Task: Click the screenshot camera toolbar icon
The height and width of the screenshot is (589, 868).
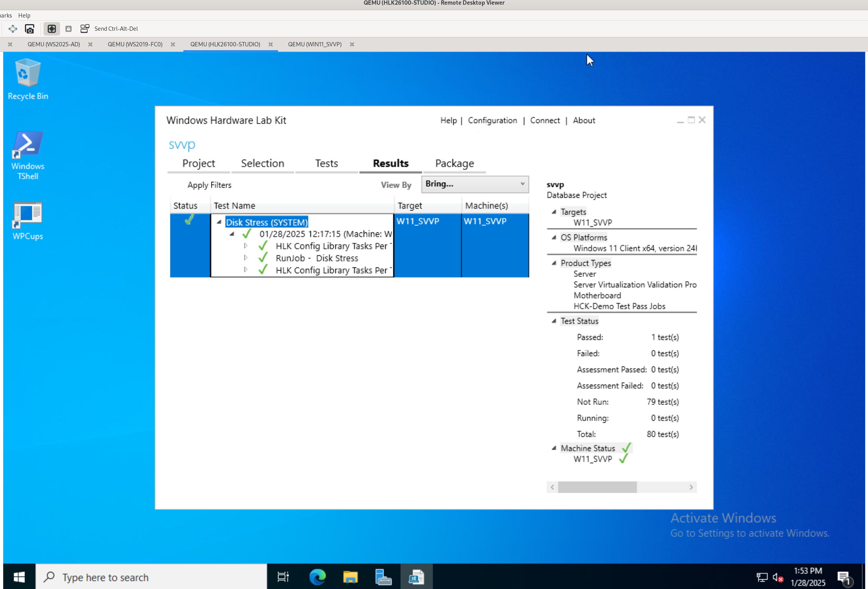Action: [30, 29]
